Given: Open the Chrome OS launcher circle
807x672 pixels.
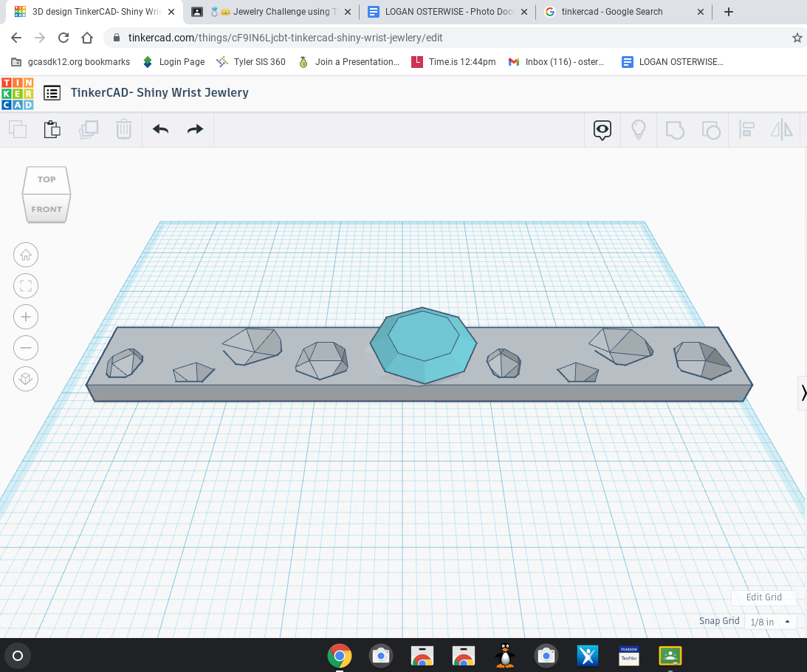Looking at the screenshot, I should point(18,656).
